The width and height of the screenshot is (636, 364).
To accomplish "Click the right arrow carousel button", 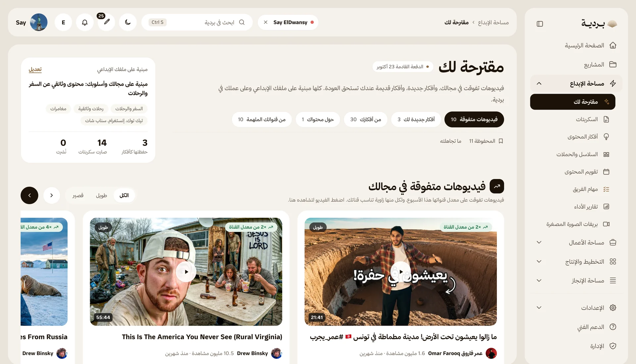I will (x=51, y=196).
